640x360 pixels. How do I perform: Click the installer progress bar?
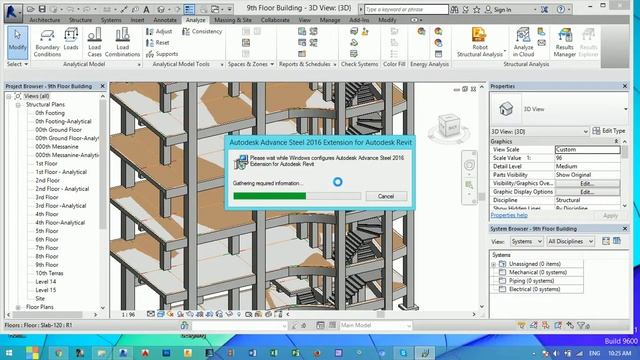297,196
